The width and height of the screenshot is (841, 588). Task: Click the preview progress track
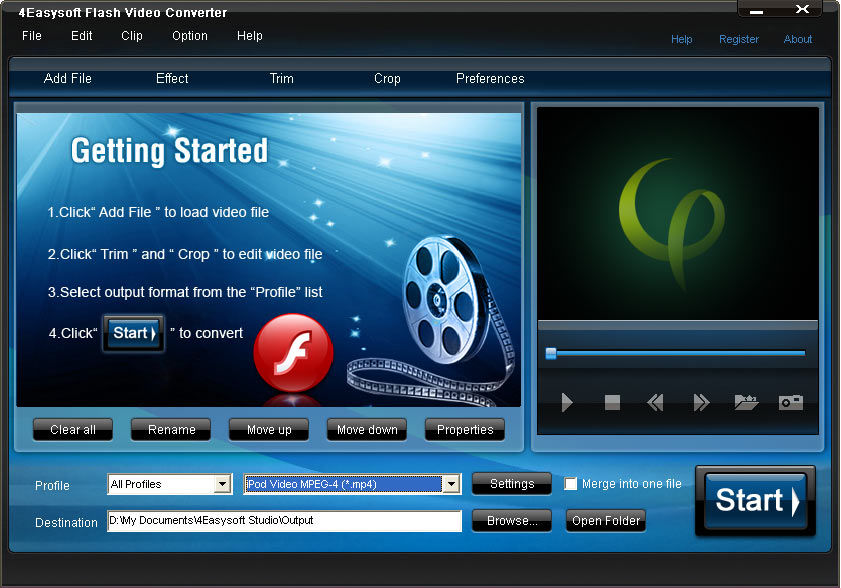[677, 353]
